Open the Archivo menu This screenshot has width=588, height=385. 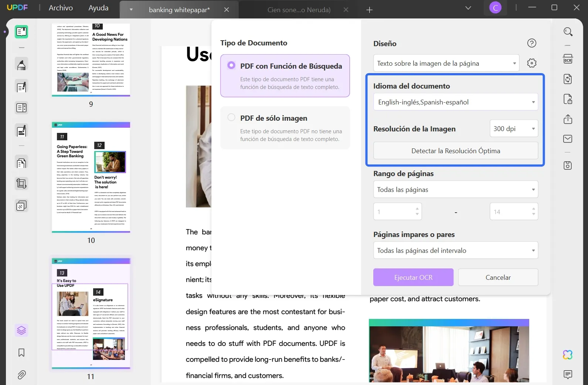[61, 8]
